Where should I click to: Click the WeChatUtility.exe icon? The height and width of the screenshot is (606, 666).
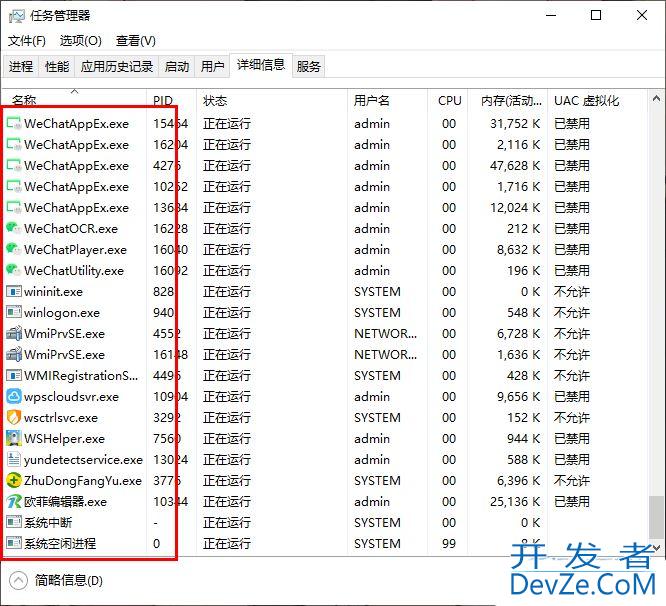click(x=14, y=271)
